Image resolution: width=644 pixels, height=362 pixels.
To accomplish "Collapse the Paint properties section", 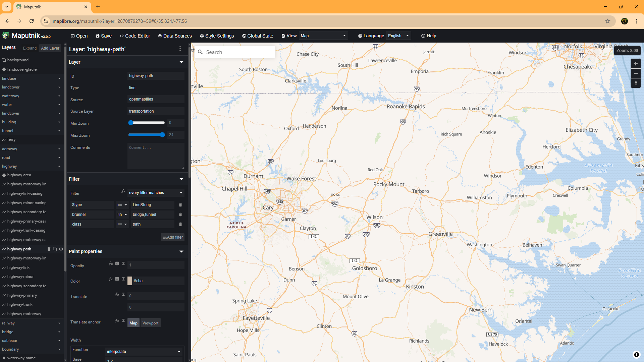I will point(181,251).
